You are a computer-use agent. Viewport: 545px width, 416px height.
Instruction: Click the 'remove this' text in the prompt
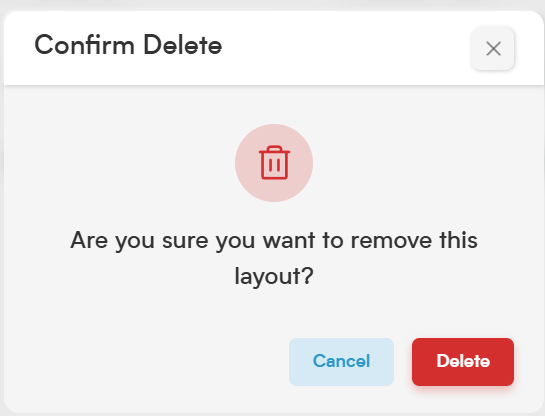click(x=414, y=240)
